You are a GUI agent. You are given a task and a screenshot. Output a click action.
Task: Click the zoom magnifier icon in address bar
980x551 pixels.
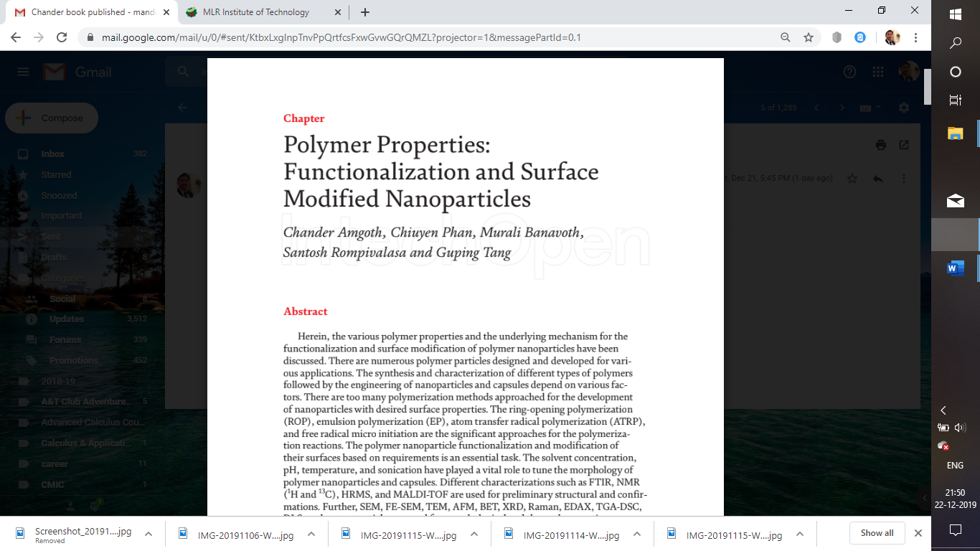pyautogui.click(x=786, y=37)
